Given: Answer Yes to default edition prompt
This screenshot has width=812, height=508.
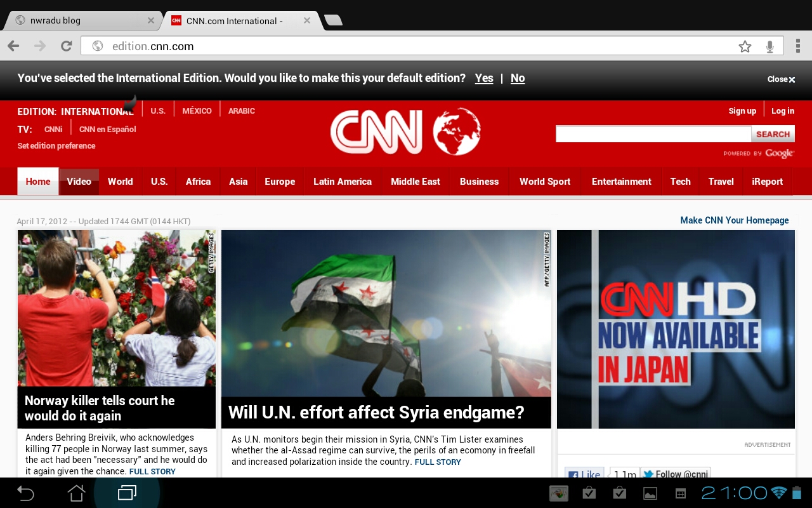Looking at the screenshot, I should [484, 78].
